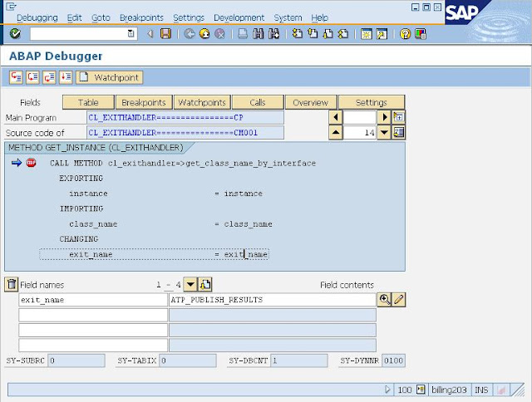Screen dimensions: 532x402
Task: Click the pencil Change field content icon
Action: (399, 300)
